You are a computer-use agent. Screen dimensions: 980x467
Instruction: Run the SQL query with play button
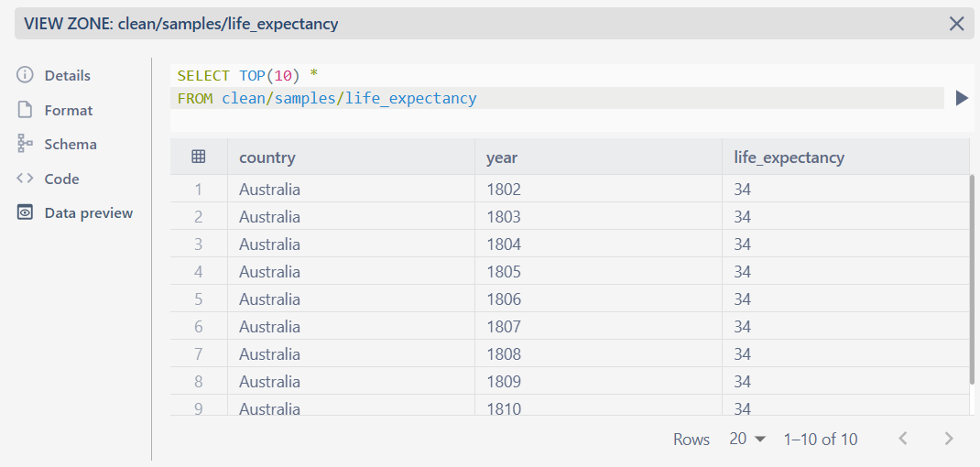pyautogui.click(x=962, y=98)
